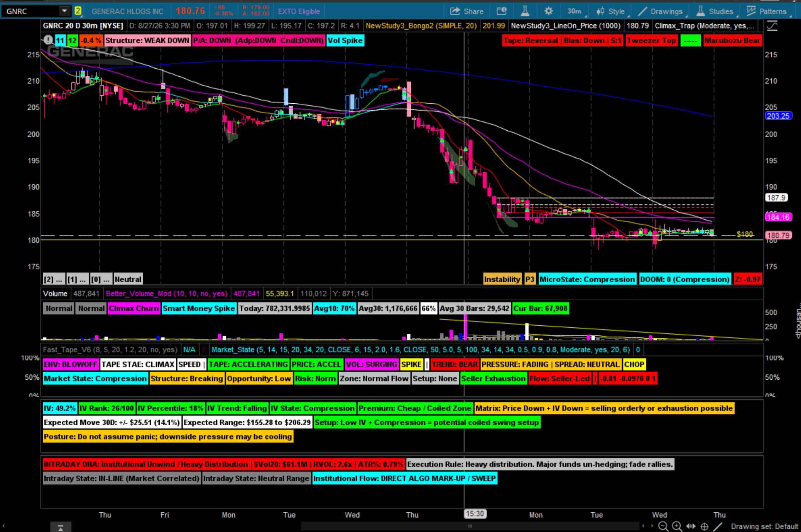Click the ENV: BLOWOFF label
The width and height of the screenshot is (801, 532).
(71, 364)
